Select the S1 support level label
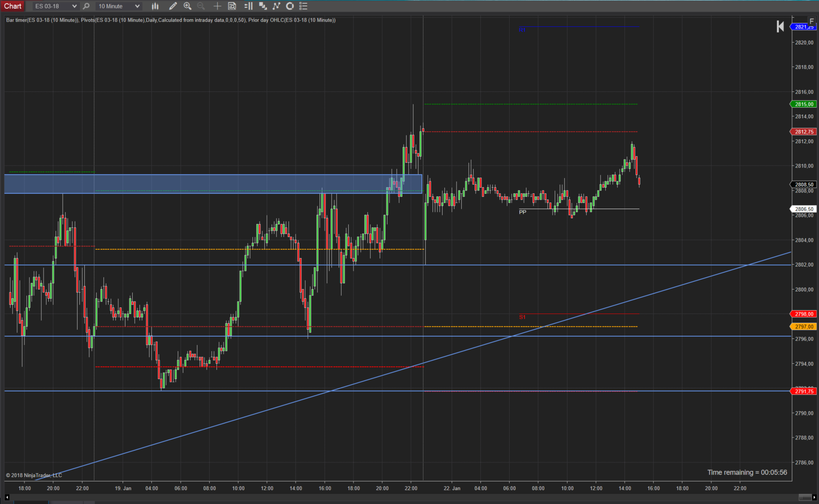Screen dimensions: 819x504 click(522, 317)
